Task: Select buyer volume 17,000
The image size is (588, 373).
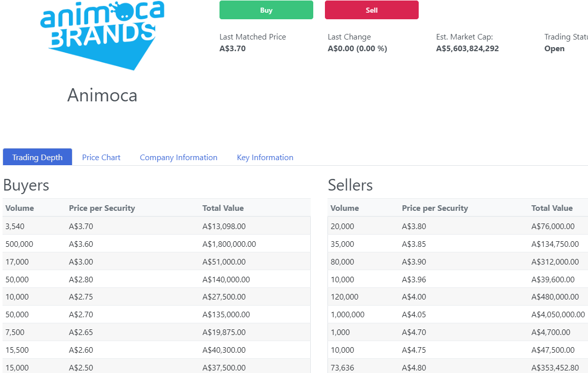Action: pos(17,262)
